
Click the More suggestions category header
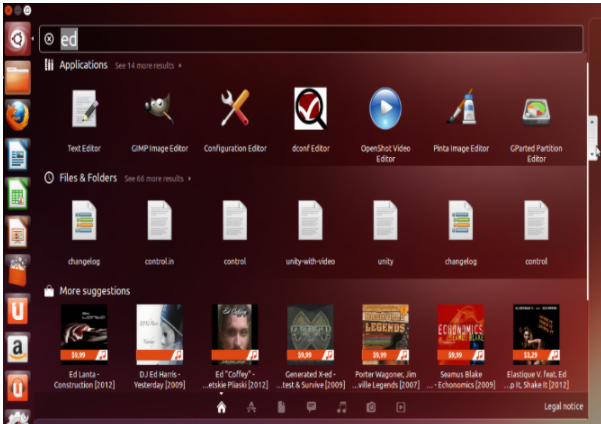tap(95, 291)
